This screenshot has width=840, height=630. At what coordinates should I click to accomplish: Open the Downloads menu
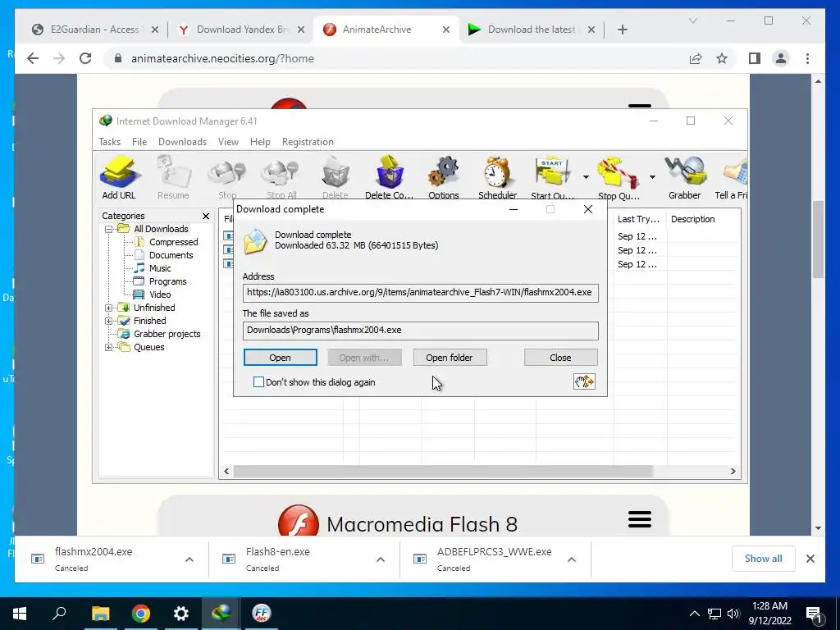(182, 141)
